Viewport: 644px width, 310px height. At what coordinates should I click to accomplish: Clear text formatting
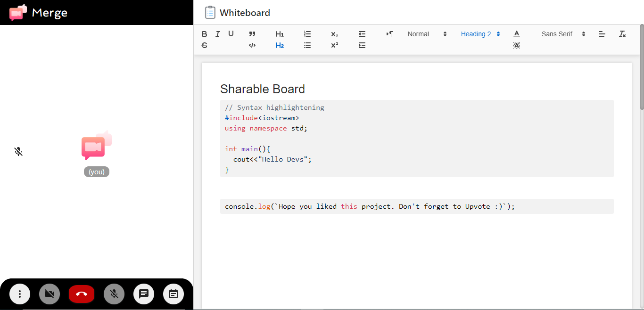[x=622, y=34]
